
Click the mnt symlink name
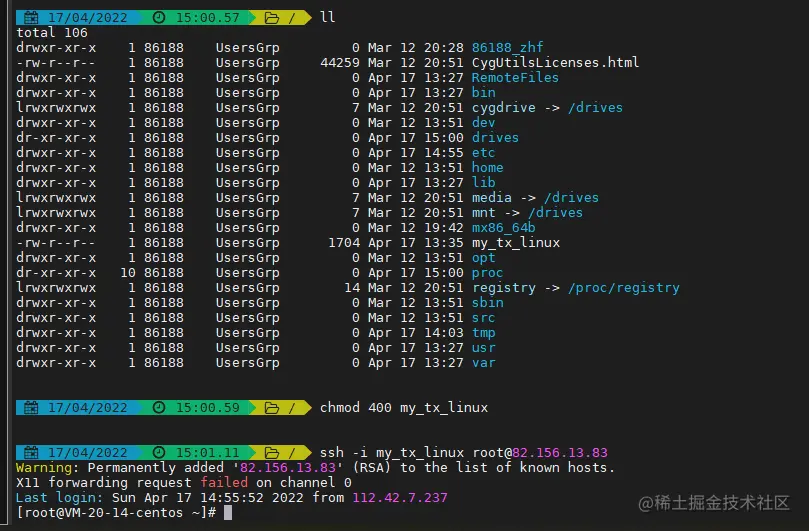click(483, 212)
